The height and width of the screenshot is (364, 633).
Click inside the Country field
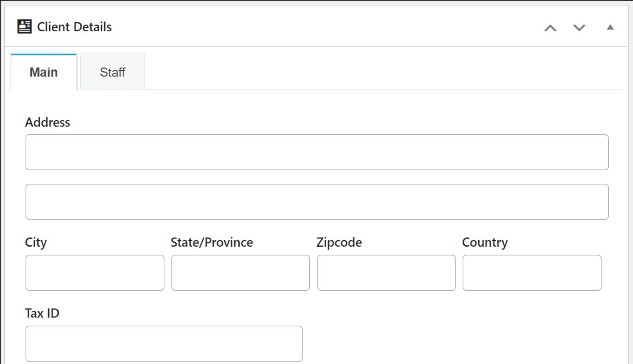point(532,273)
